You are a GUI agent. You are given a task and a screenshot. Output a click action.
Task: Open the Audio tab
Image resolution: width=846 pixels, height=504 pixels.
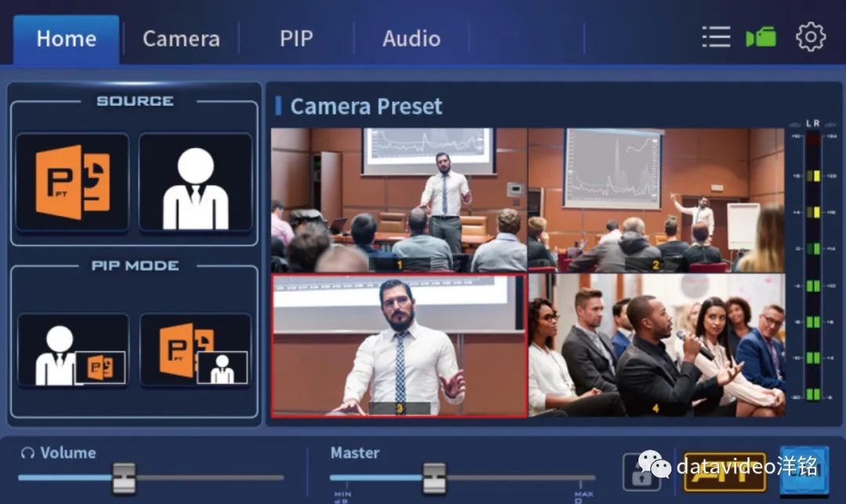point(411,38)
